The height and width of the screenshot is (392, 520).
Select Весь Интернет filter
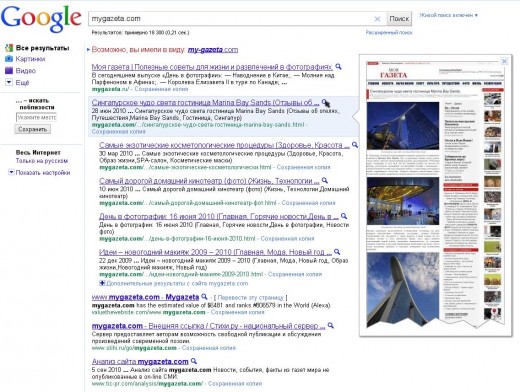38,153
